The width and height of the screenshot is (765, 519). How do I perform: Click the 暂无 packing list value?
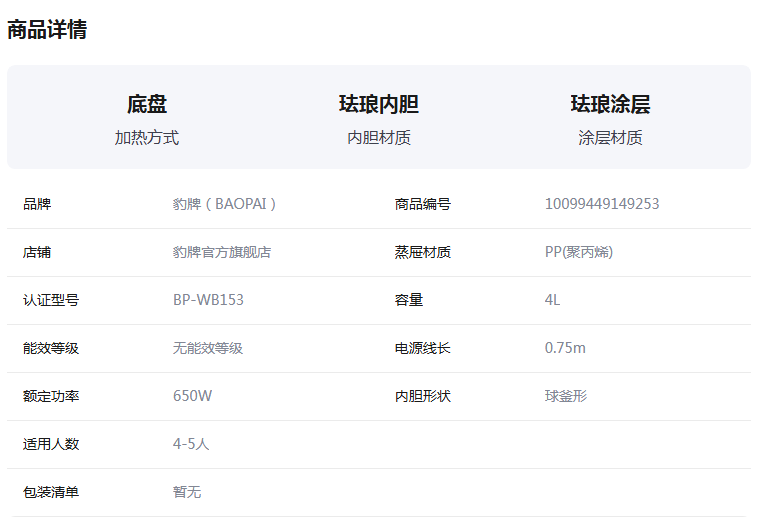[x=187, y=492]
